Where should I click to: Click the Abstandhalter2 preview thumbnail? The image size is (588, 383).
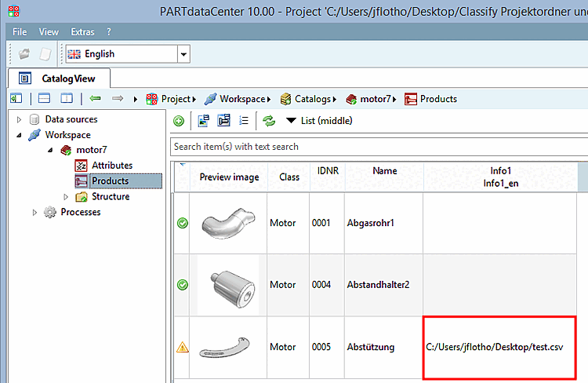[x=233, y=288]
